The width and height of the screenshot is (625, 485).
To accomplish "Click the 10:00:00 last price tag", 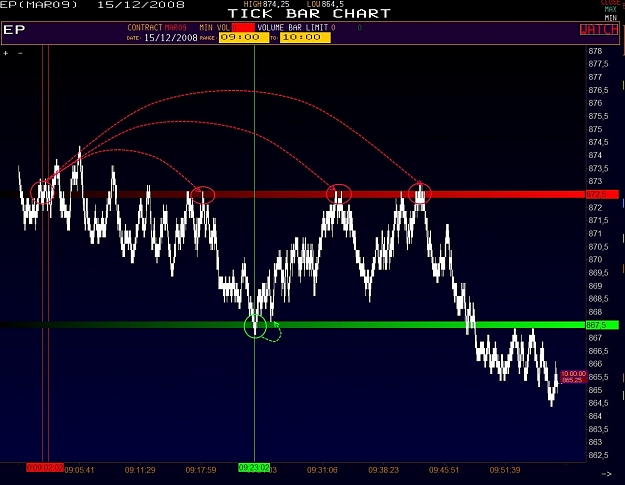I will [x=573, y=377].
